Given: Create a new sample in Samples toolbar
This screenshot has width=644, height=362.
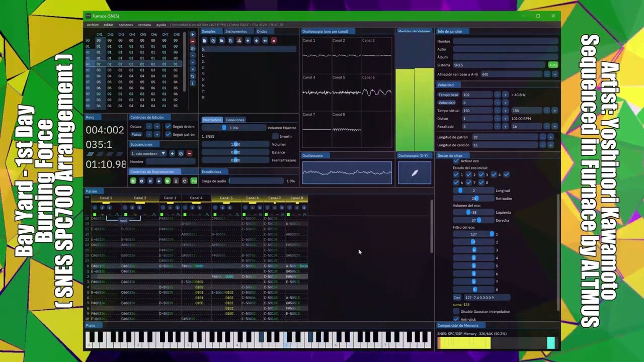Looking at the screenshot, I should click(204, 41).
